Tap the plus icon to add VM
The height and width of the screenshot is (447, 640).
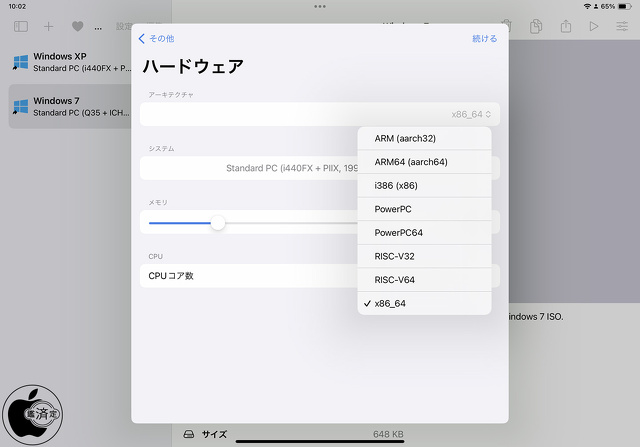[x=49, y=26]
